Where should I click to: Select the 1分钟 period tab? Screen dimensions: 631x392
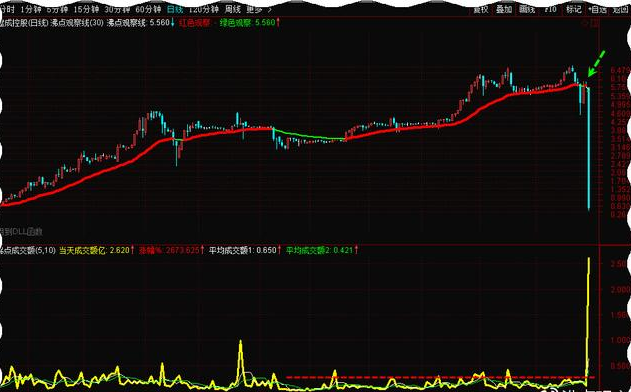pyautogui.click(x=31, y=9)
